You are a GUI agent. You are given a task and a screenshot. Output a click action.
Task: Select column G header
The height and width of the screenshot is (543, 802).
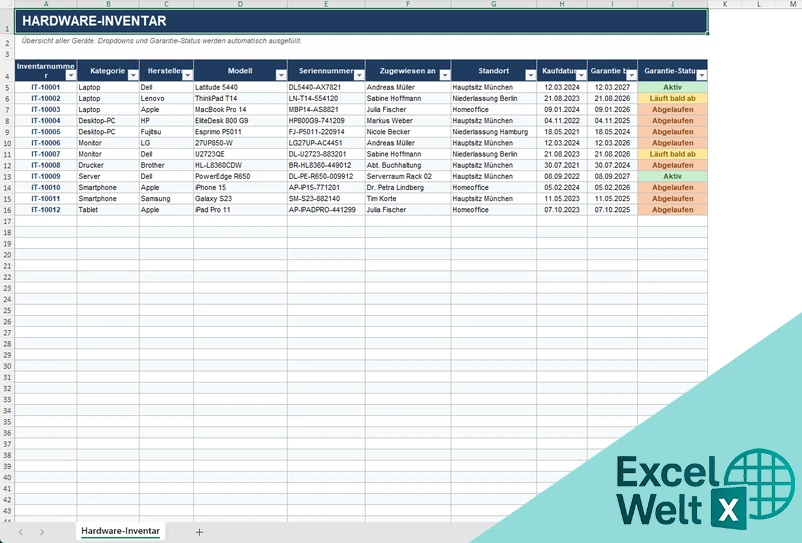(x=494, y=4)
